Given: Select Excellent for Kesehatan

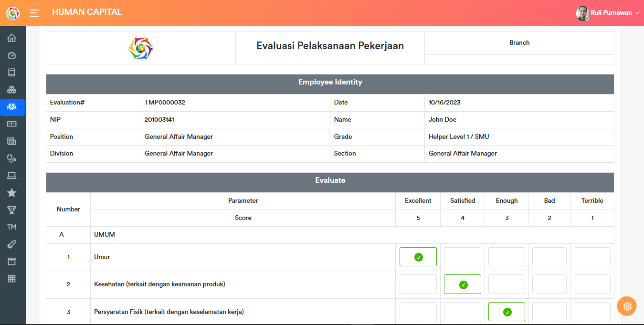Looking at the screenshot, I should [418, 284].
